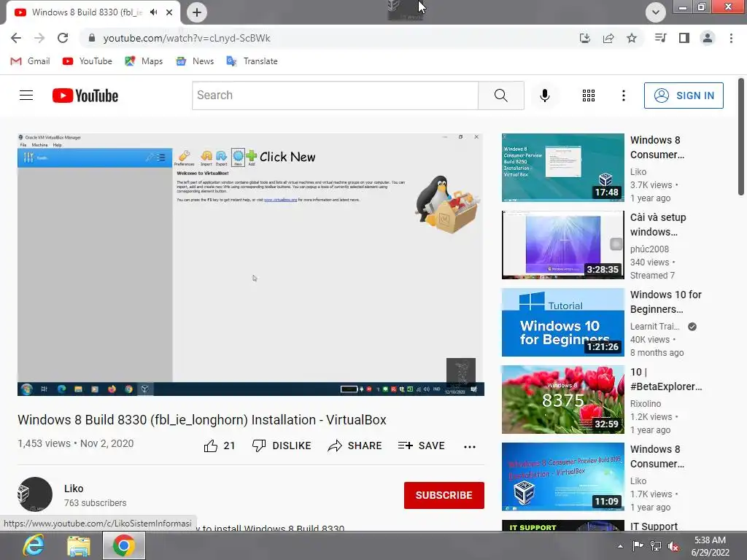Screen dimensions: 747x560
Task: Open the Chrome profile avatar
Action: (x=708, y=38)
